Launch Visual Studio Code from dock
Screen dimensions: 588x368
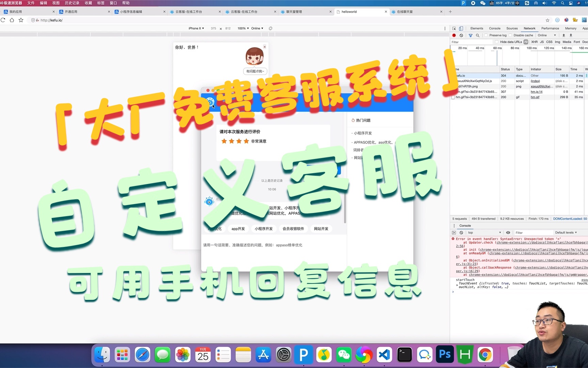(x=385, y=355)
